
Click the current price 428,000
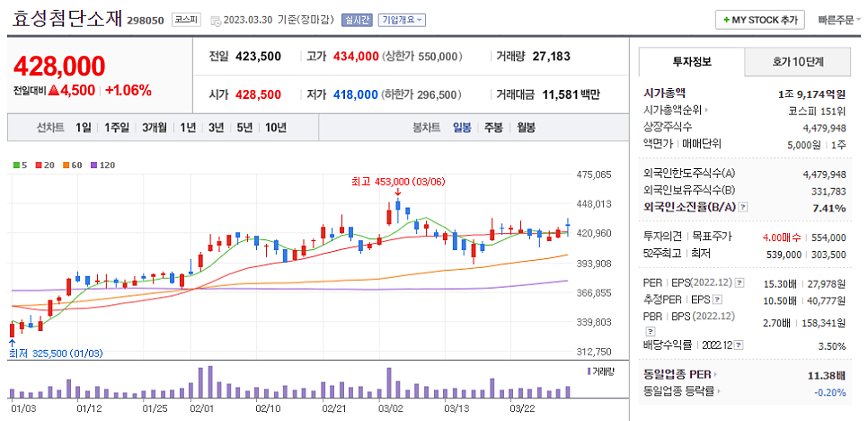click(x=59, y=67)
